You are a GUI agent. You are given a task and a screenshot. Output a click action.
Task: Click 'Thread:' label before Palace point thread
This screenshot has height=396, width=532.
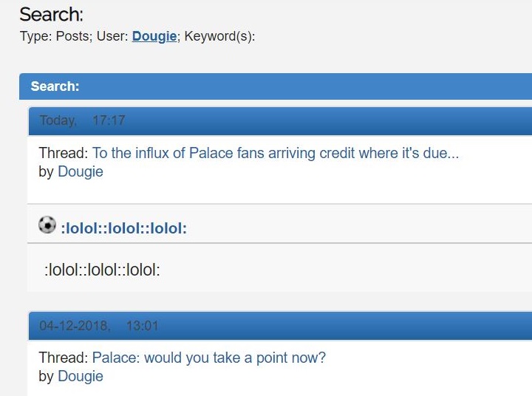click(64, 358)
